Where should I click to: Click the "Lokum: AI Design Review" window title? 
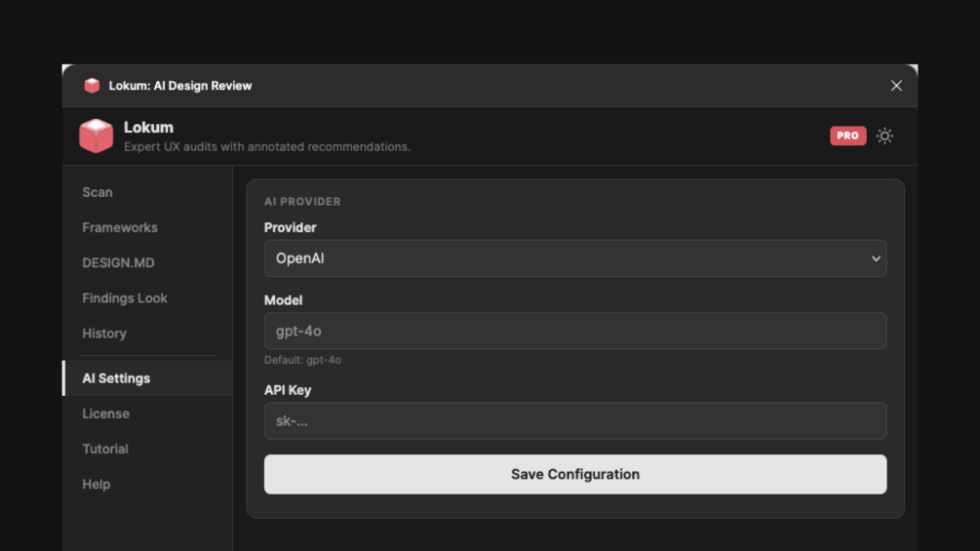coord(180,86)
